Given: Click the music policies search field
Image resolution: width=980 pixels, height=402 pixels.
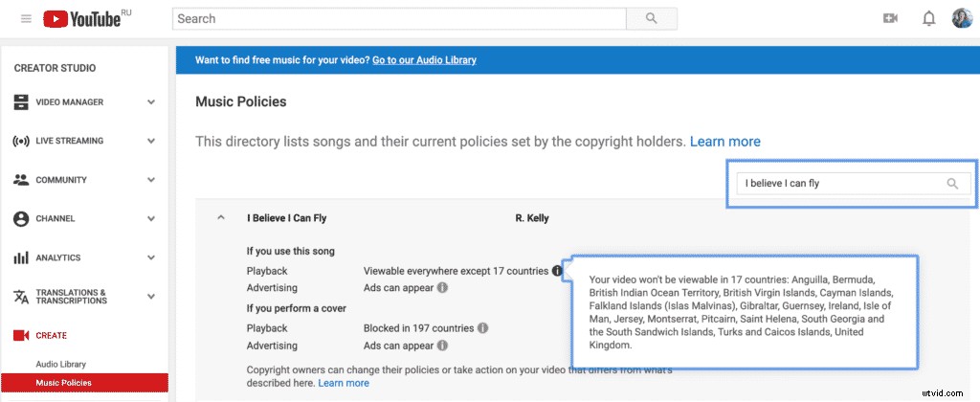Looking at the screenshot, I should tap(854, 184).
